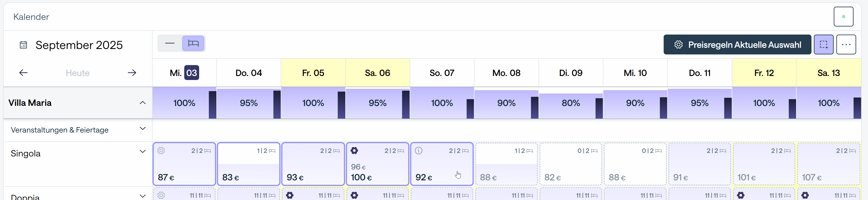
Task: Expand the Singola room type row
Action: 143,151
